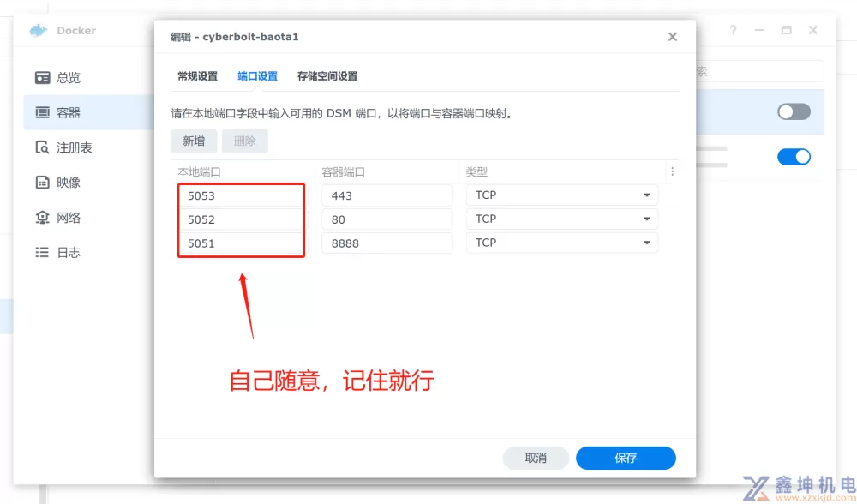Open Docker window help question mark

pos(733,31)
